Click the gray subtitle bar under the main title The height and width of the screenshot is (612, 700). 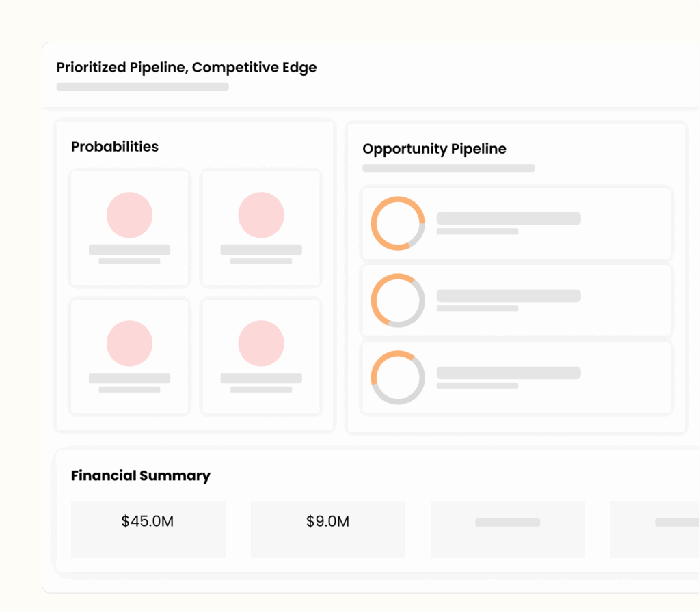click(x=142, y=87)
